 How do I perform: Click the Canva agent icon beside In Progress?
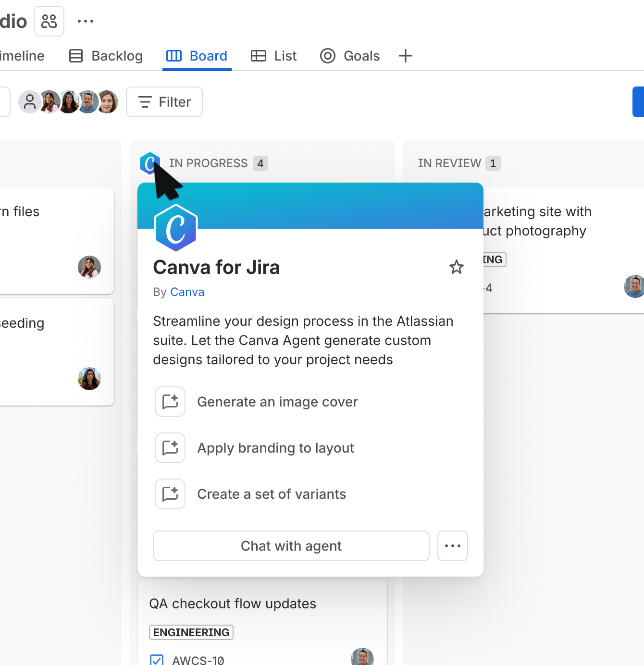point(150,163)
